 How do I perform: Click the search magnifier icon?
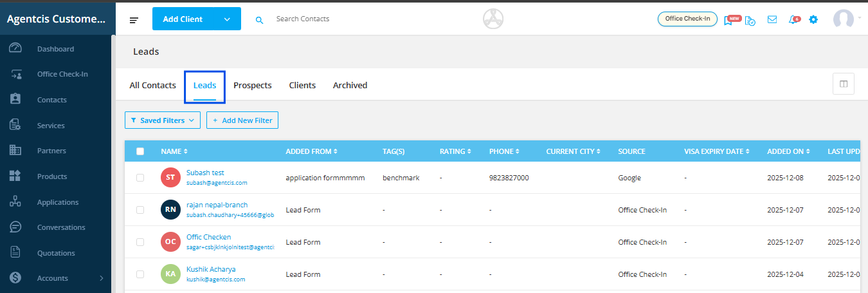click(260, 20)
